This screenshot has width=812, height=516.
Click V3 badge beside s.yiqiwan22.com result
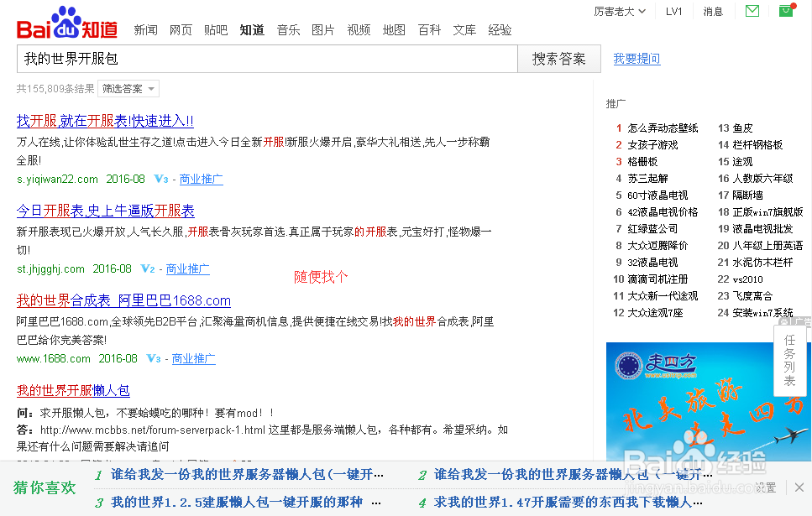tap(161, 179)
